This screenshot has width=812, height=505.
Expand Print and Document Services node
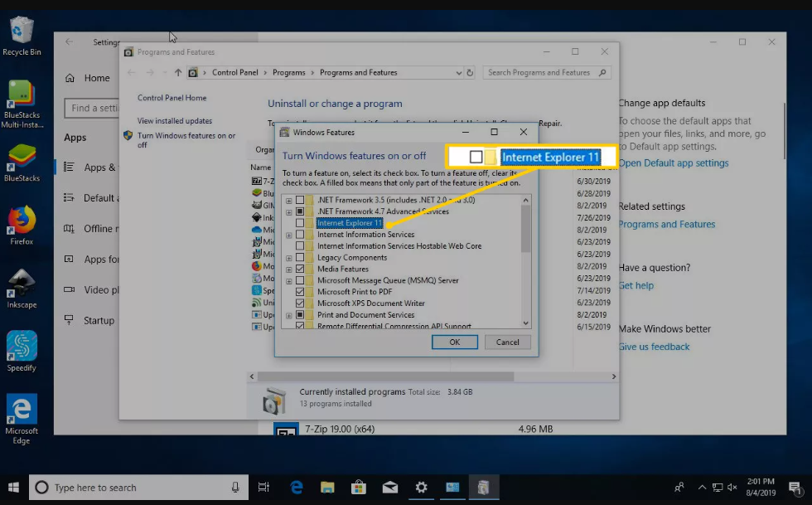coord(289,315)
